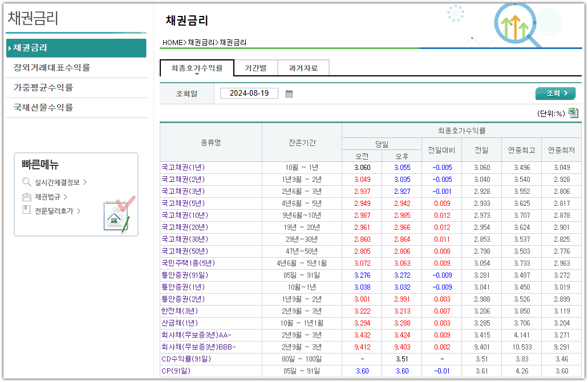Open the Excel download icon

574,114
